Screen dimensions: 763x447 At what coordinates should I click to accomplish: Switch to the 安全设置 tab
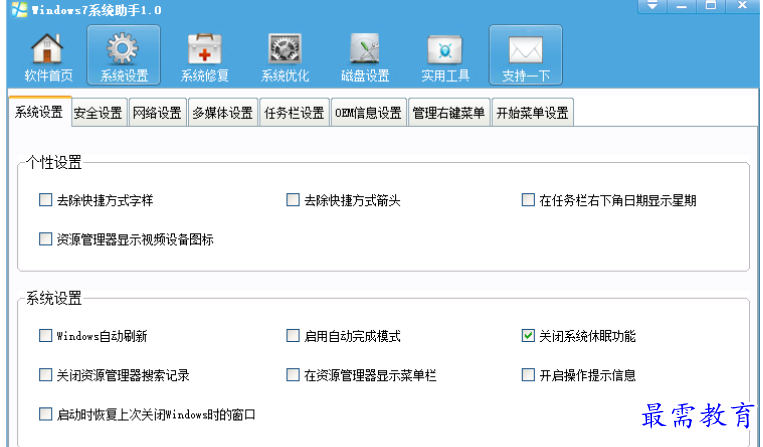click(98, 113)
